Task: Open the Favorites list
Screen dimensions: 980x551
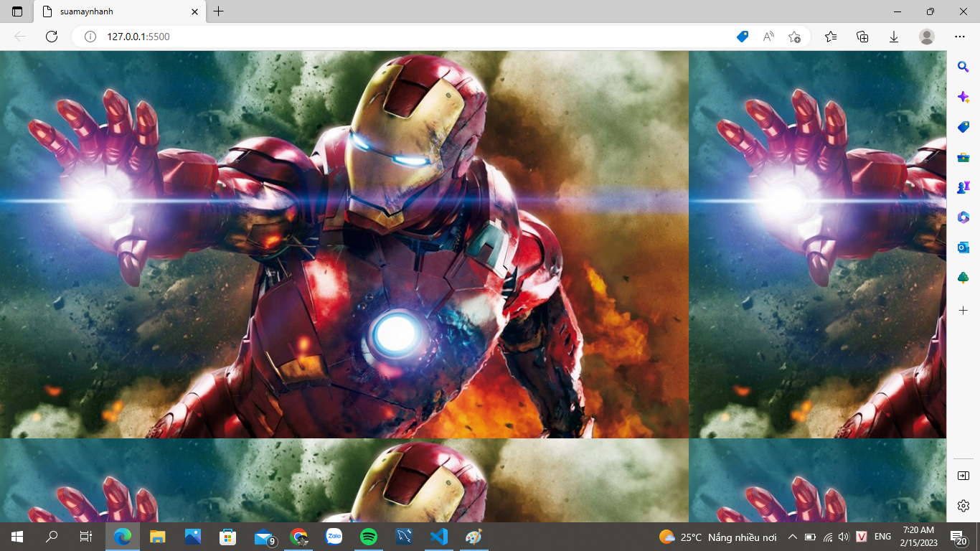Action: point(831,37)
